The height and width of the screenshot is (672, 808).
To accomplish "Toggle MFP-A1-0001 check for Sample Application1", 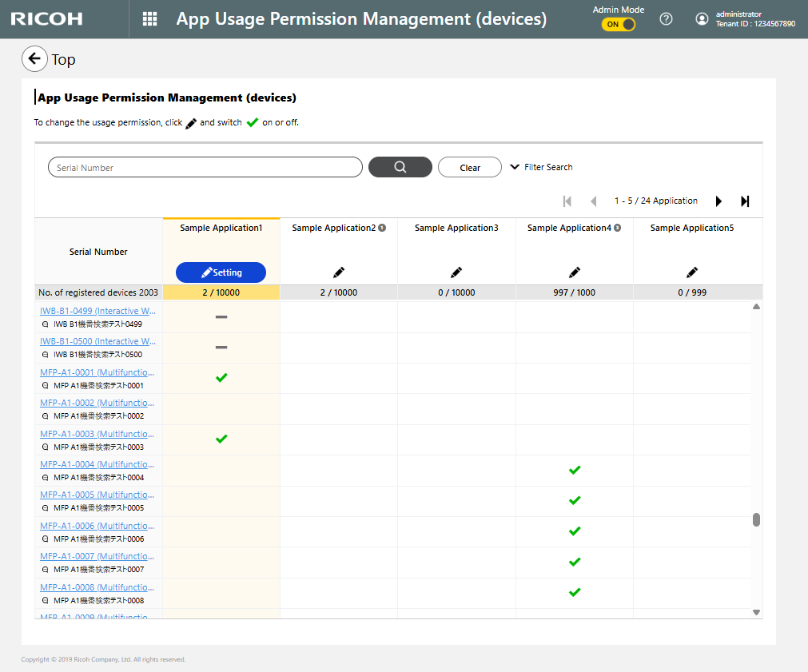I will click(221, 377).
